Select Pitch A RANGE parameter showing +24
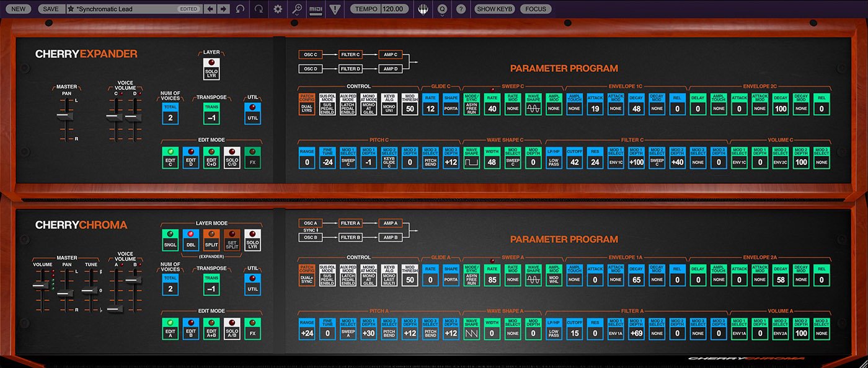Screen dimensions: 868x368 click(307, 328)
